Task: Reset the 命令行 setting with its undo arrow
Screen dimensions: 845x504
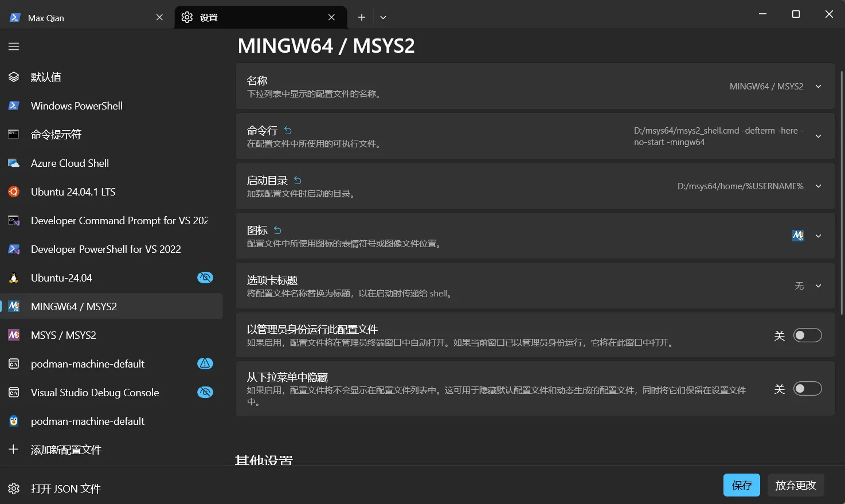Action: click(x=288, y=131)
